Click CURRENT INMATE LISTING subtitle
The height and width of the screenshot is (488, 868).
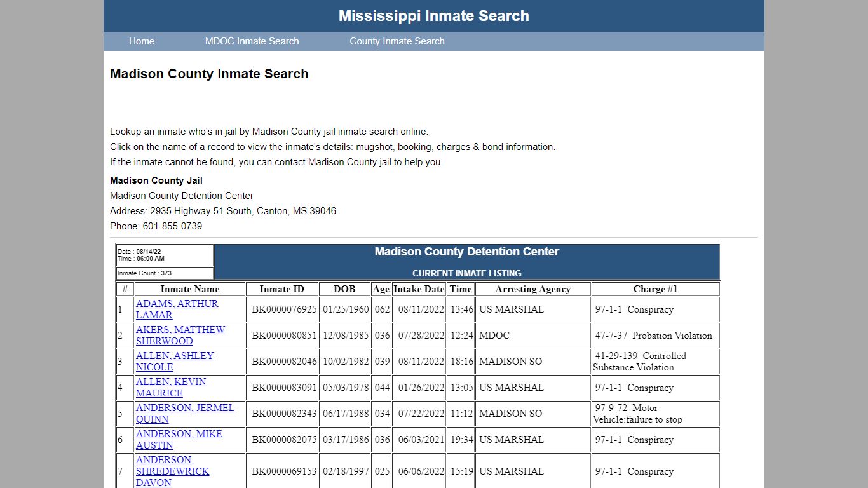pyautogui.click(x=467, y=273)
